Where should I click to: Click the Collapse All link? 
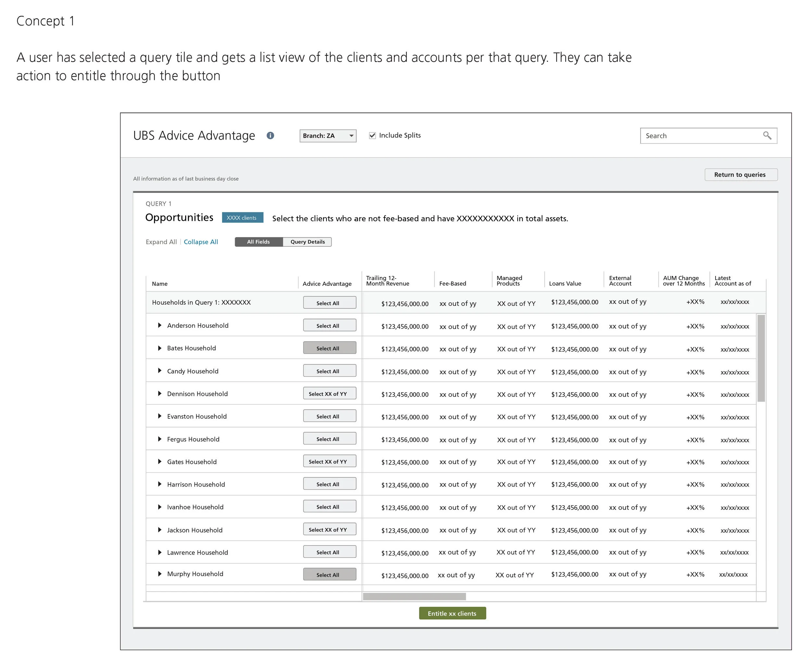point(201,242)
